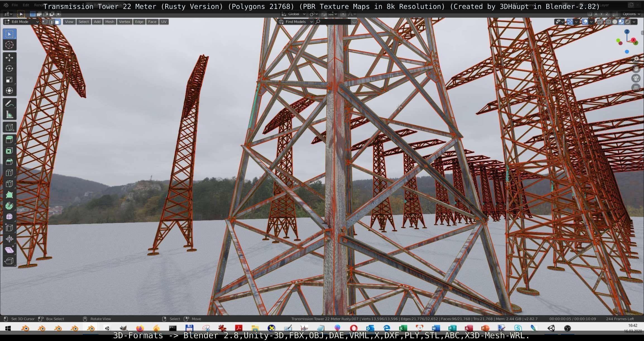Toggle show gizmos button
This screenshot has width=644, height=341.
[570, 22]
